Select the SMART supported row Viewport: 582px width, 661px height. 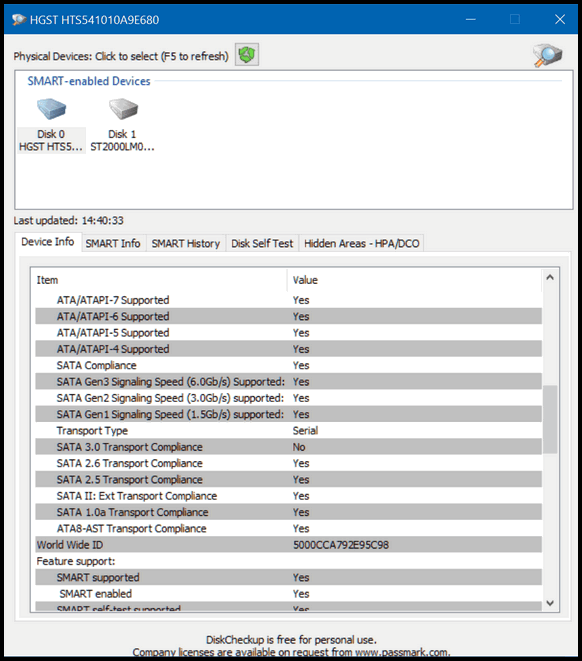pyautogui.click(x=288, y=578)
